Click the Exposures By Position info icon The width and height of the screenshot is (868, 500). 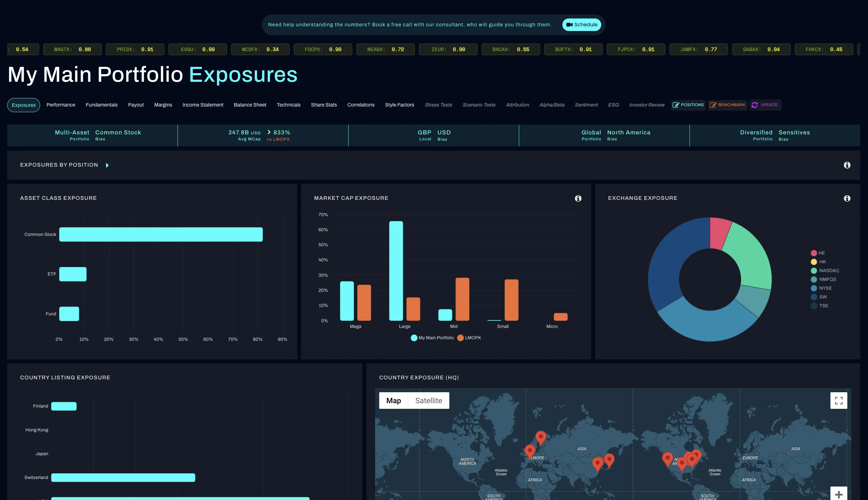(x=847, y=165)
